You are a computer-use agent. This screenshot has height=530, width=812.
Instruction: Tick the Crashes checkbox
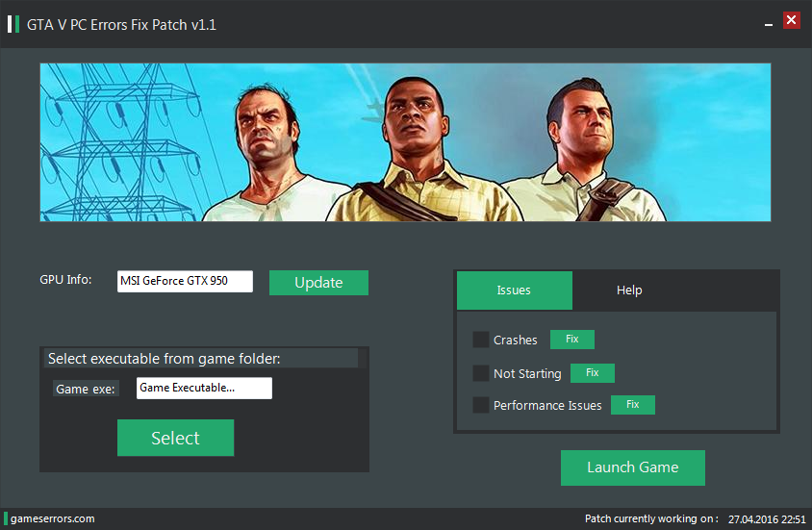click(481, 340)
